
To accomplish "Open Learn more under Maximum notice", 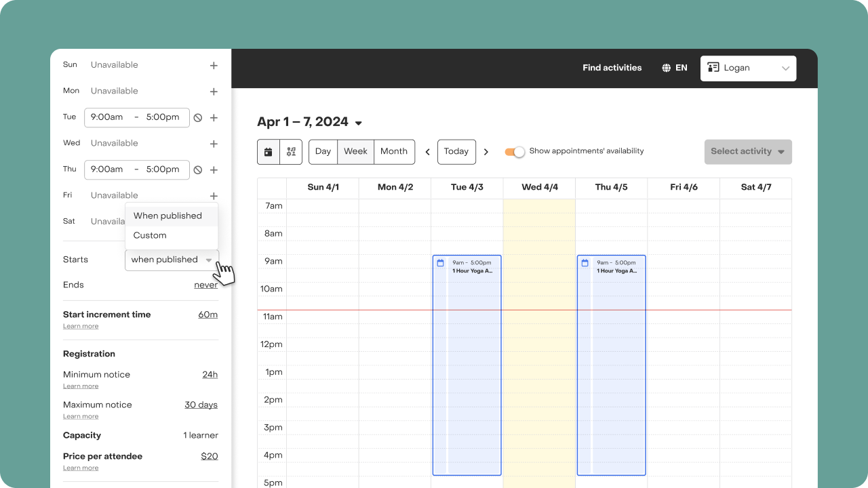I will point(81,417).
